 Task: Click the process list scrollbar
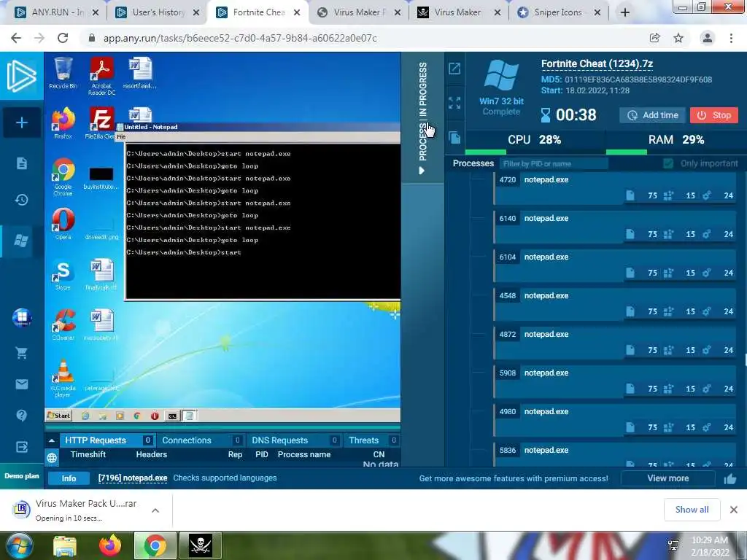746,359
